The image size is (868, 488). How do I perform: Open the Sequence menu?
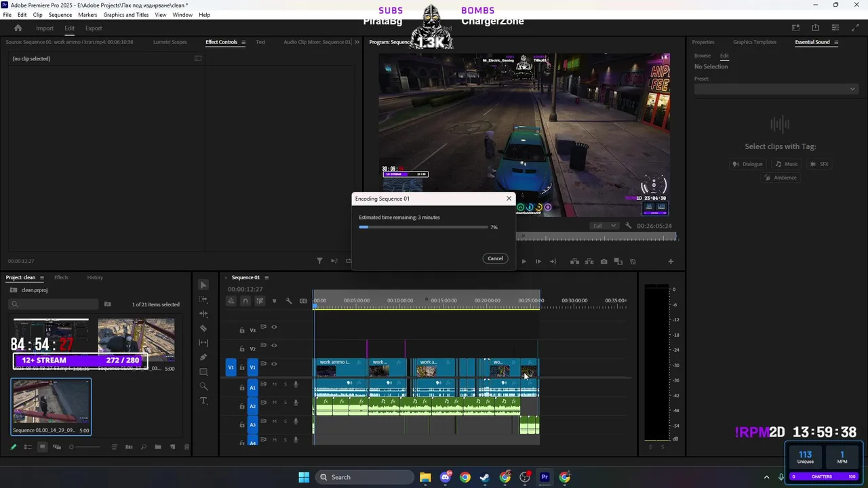(x=60, y=14)
